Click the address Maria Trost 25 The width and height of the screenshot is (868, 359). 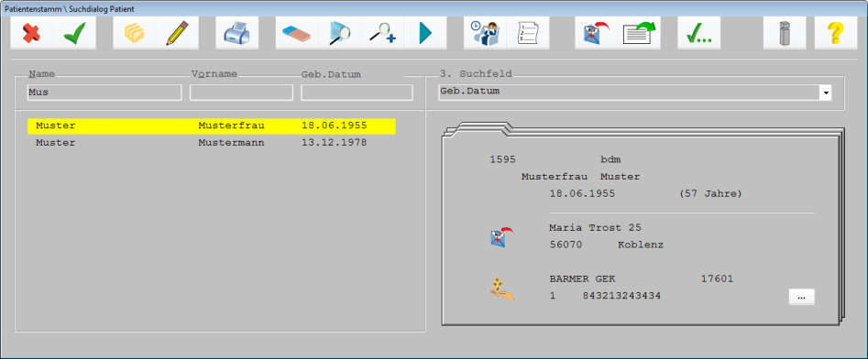[x=595, y=228]
